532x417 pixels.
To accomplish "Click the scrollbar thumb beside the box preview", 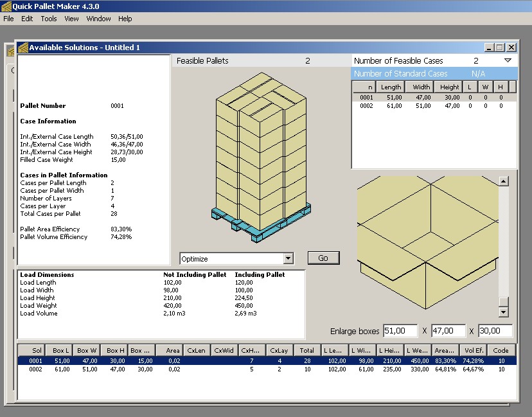I will point(504,301).
